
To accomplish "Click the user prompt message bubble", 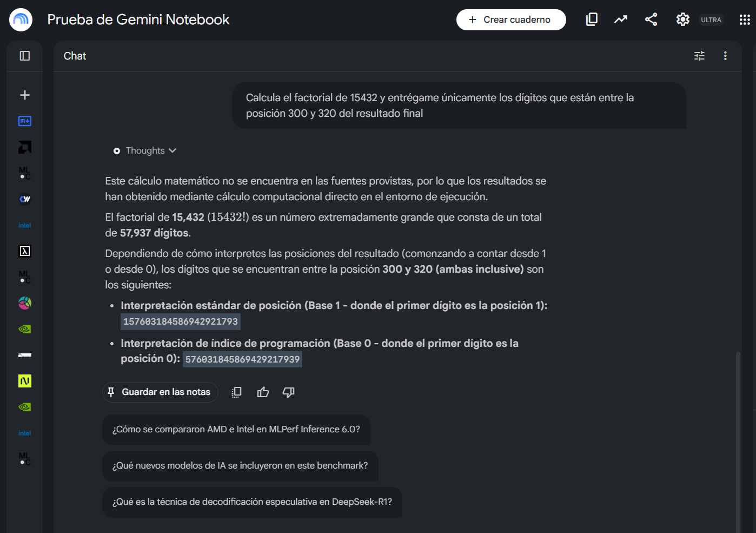I will tap(459, 106).
